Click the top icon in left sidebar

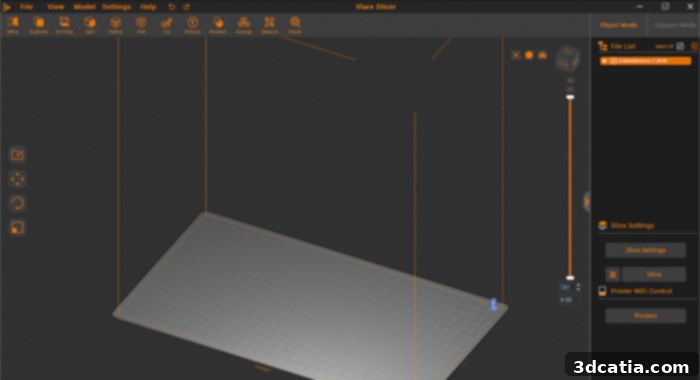coord(17,155)
